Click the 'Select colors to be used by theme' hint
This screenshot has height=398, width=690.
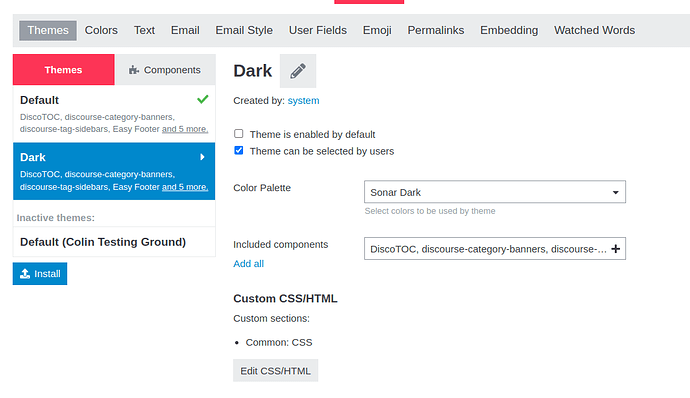tap(430, 211)
